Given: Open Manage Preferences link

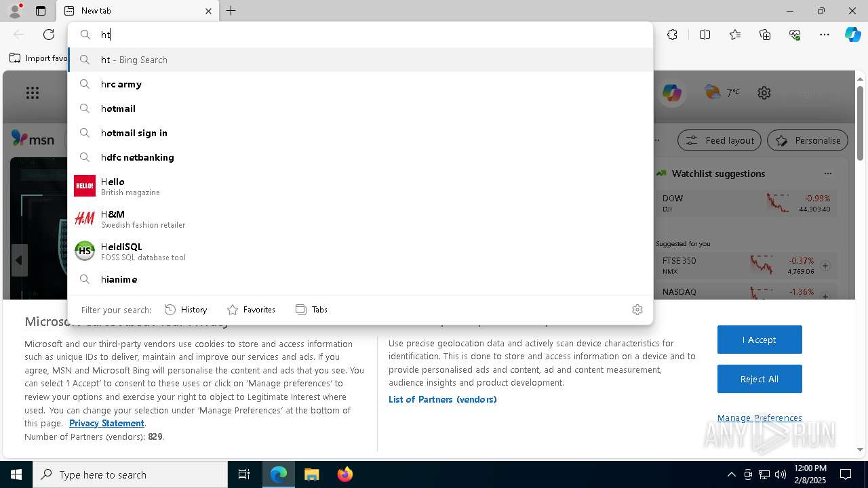Looking at the screenshot, I should tap(759, 418).
